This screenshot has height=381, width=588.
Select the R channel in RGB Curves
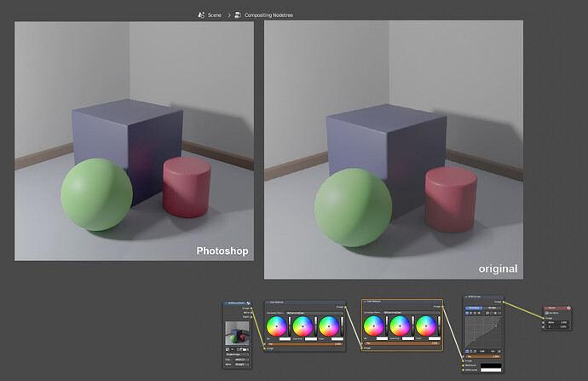click(471, 313)
